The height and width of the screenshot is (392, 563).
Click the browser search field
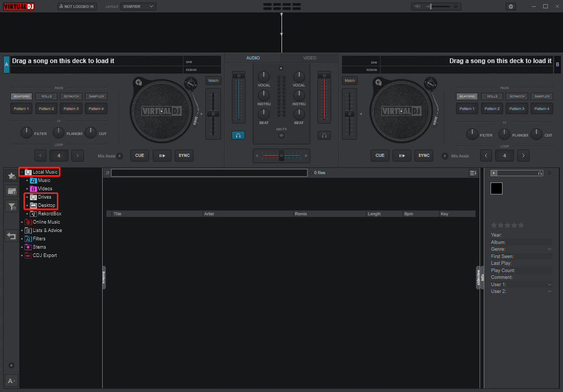[x=209, y=173]
